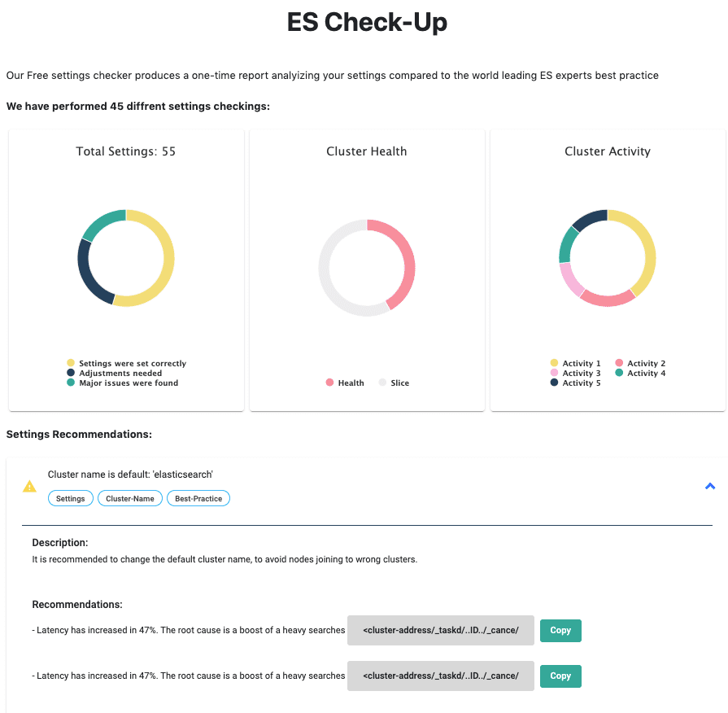The image size is (728, 713).
Task: Click the Cluster-Name tag chip
Action: 130,498
